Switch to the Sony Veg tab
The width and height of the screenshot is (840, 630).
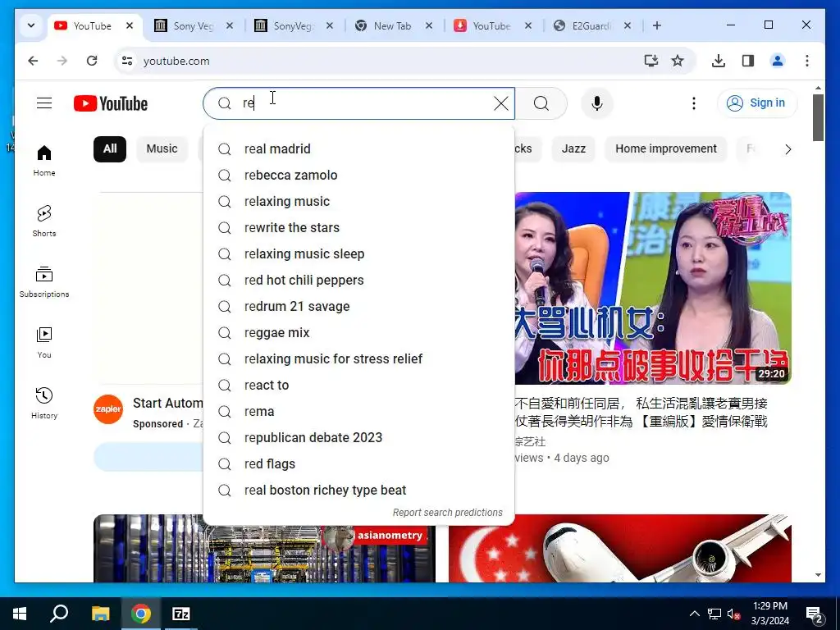click(x=194, y=25)
